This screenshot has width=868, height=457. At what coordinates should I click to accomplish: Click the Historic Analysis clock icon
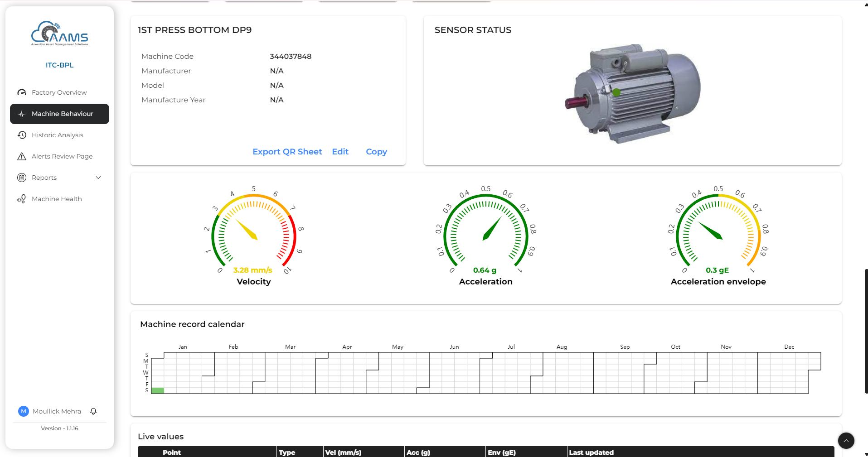point(22,135)
